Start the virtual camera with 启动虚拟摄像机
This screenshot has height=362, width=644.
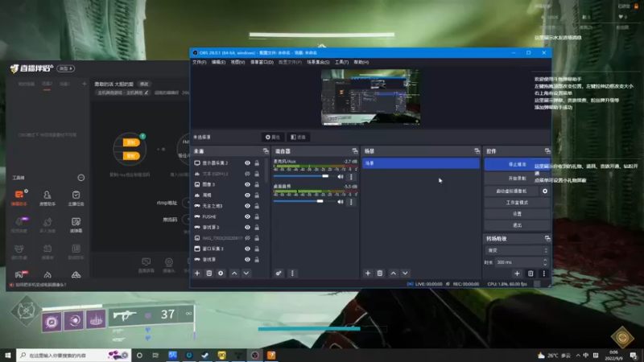click(x=511, y=191)
